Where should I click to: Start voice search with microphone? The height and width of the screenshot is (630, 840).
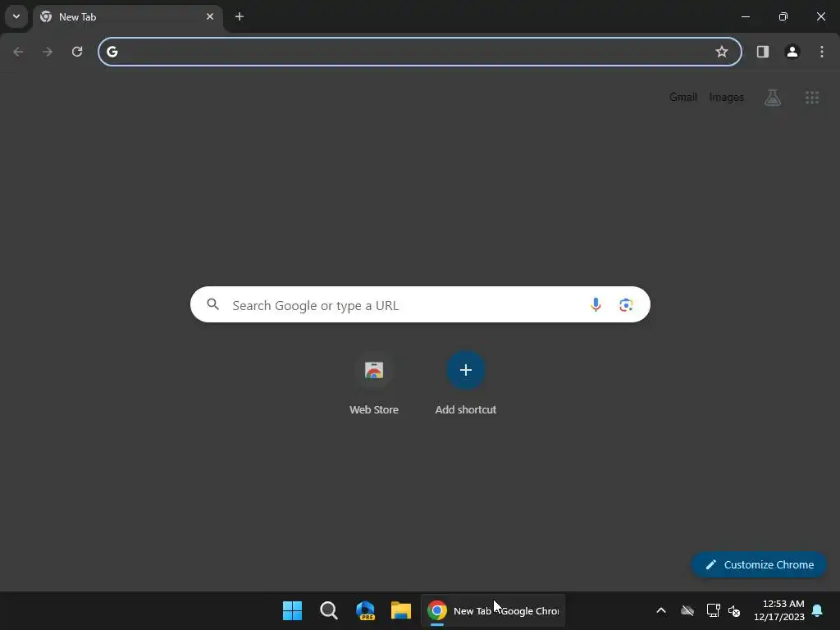pyautogui.click(x=596, y=305)
